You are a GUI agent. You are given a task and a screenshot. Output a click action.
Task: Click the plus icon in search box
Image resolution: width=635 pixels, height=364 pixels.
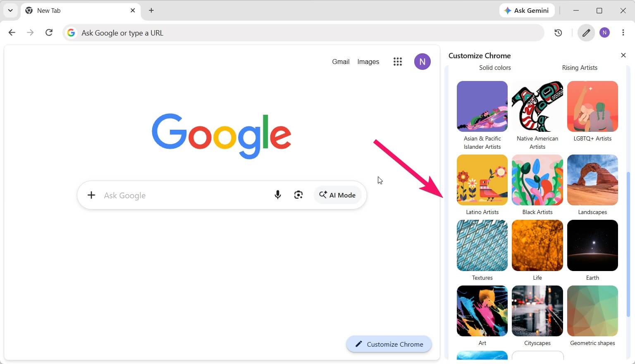click(x=91, y=195)
